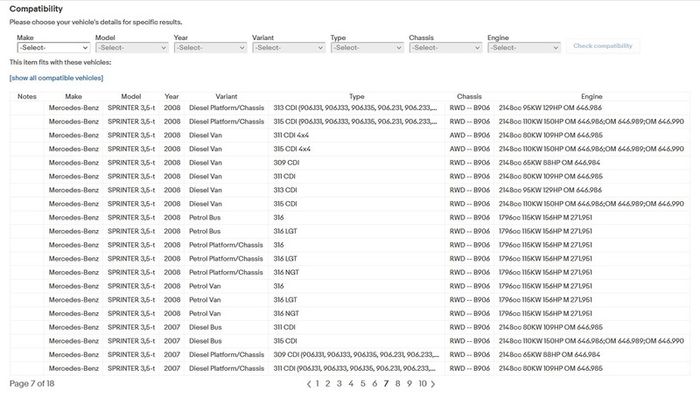Click '316 NGT' in Petrol Platform/Chassis row
The width and height of the screenshot is (700, 397).
tap(286, 272)
